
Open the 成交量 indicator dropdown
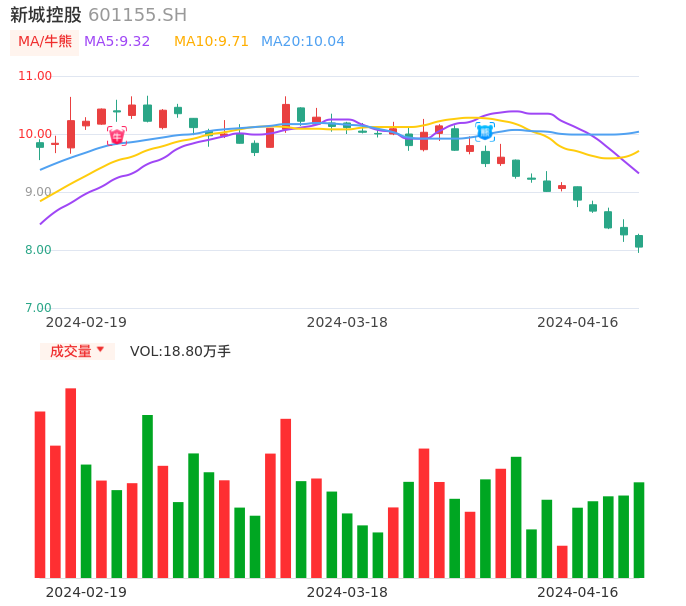coord(77,351)
